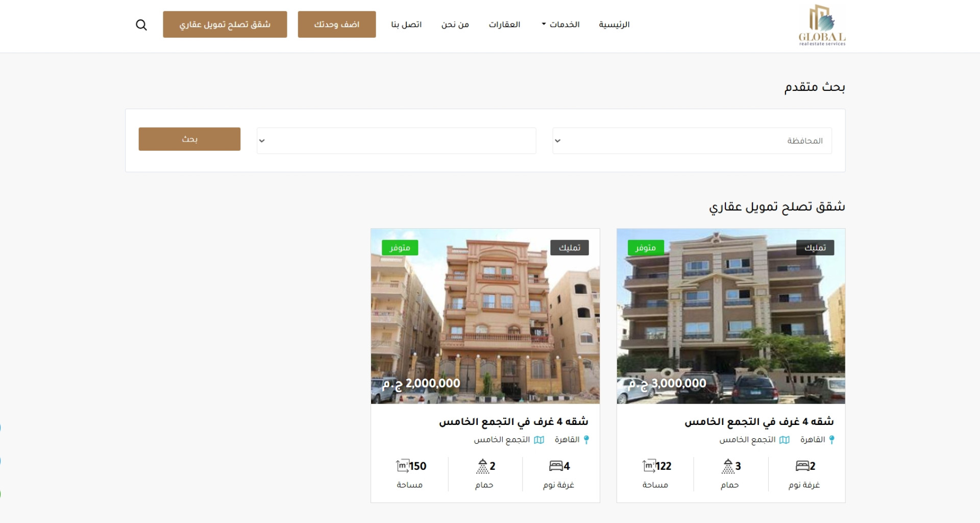
Task: Click location pin beside القاهرة on 2,000,000 listing
Action: point(586,440)
